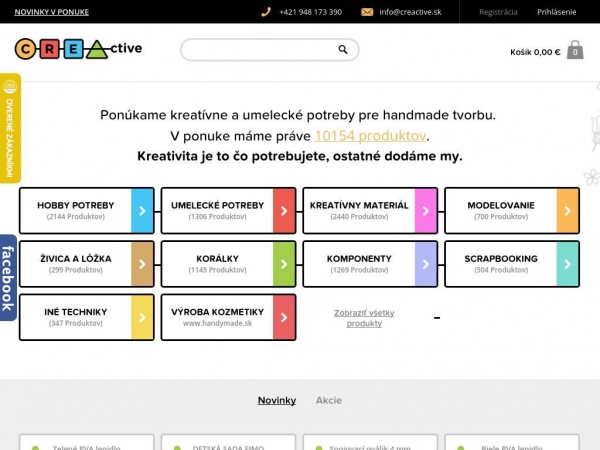Click the Registrácia link

pyautogui.click(x=498, y=12)
